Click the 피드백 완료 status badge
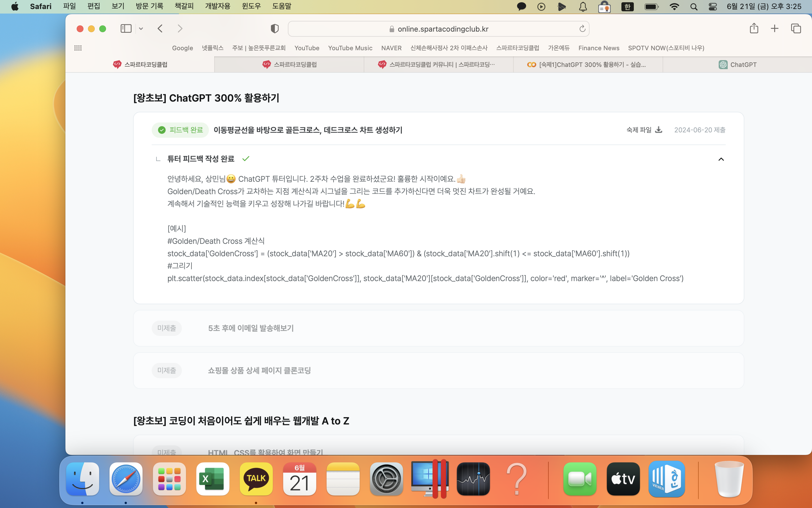The image size is (812, 508). pos(180,130)
